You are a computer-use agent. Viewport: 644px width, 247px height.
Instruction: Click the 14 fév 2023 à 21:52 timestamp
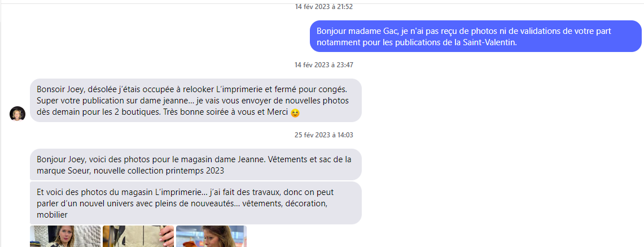(324, 7)
